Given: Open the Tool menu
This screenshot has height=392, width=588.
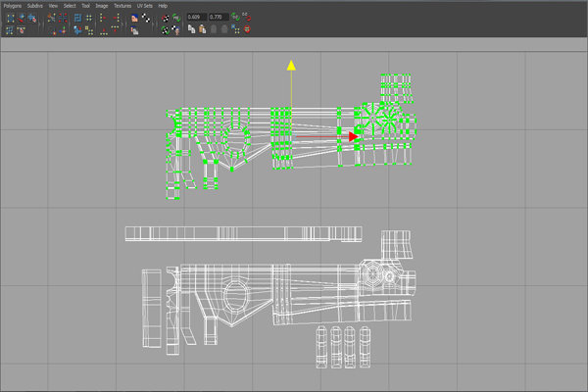Looking at the screenshot, I should [x=86, y=6].
